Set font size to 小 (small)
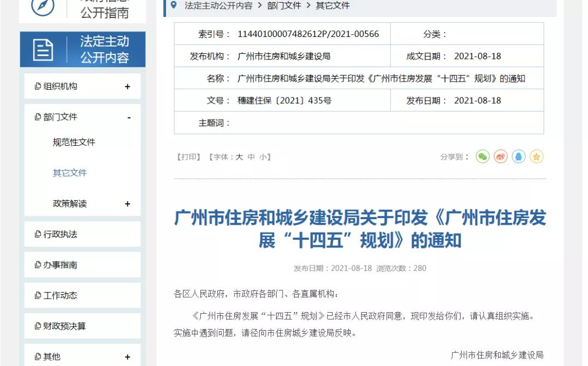The height and width of the screenshot is (366, 588). click(x=262, y=157)
